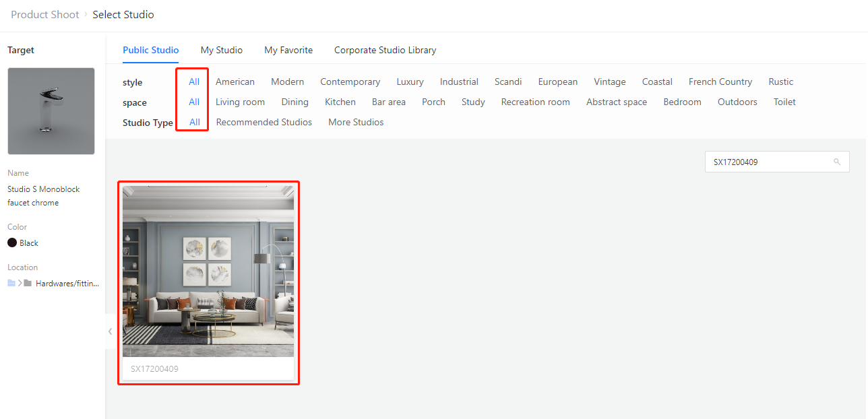Filter by Scandi style
The image size is (868, 419).
(x=508, y=82)
